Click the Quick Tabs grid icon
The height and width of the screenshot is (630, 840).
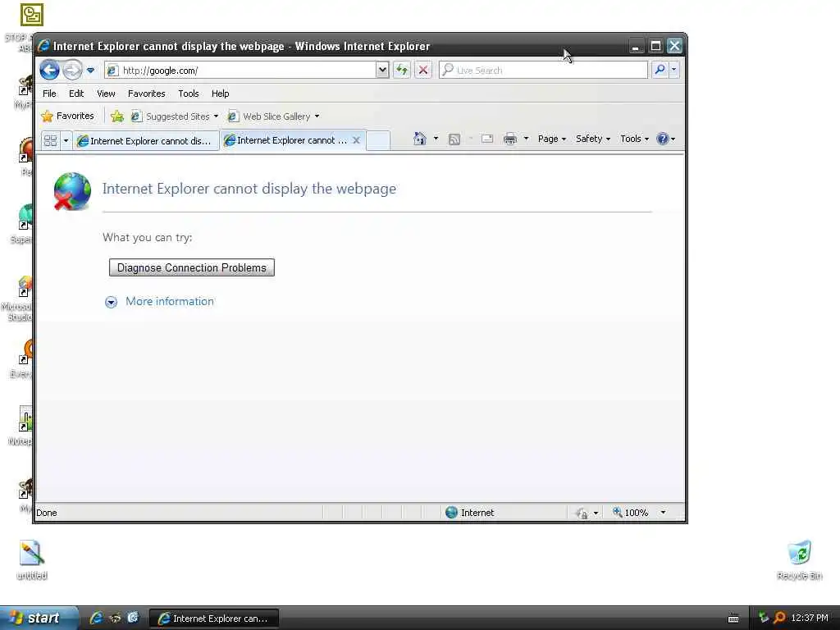click(50, 141)
